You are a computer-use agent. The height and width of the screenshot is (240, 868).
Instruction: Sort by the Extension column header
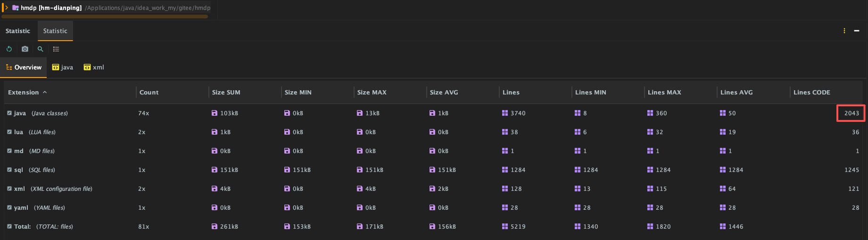coord(24,93)
